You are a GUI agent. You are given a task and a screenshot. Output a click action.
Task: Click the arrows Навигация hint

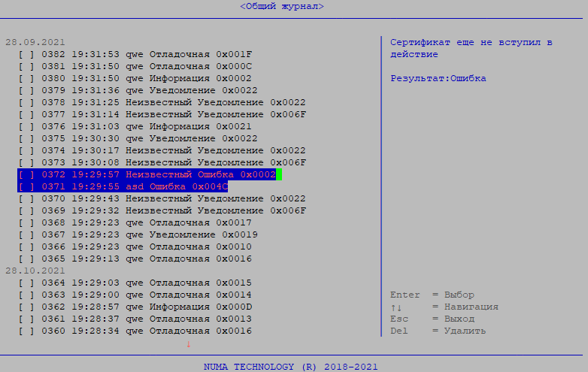[x=444, y=307]
